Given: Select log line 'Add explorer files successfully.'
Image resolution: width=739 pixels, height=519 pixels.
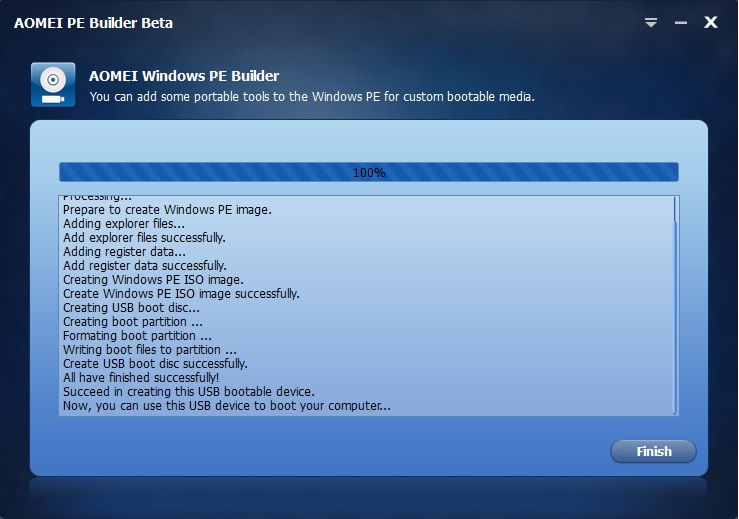Looking at the screenshot, I should [x=144, y=238].
